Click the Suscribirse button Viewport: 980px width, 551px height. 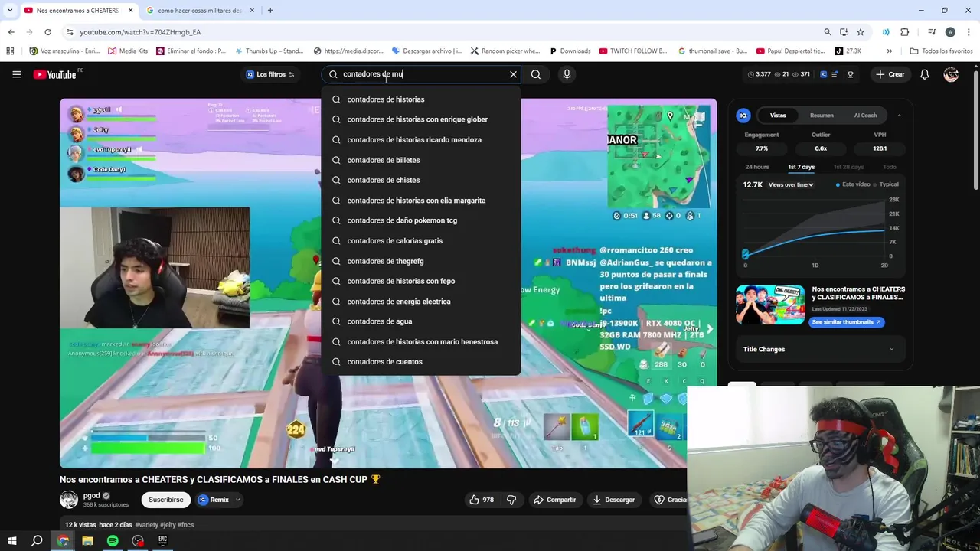pyautogui.click(x=166, y=500)
